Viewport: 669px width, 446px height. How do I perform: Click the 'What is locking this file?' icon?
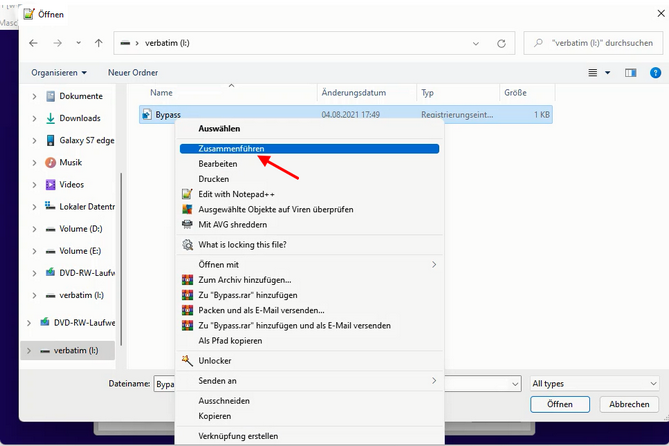(x=186, y=244)
